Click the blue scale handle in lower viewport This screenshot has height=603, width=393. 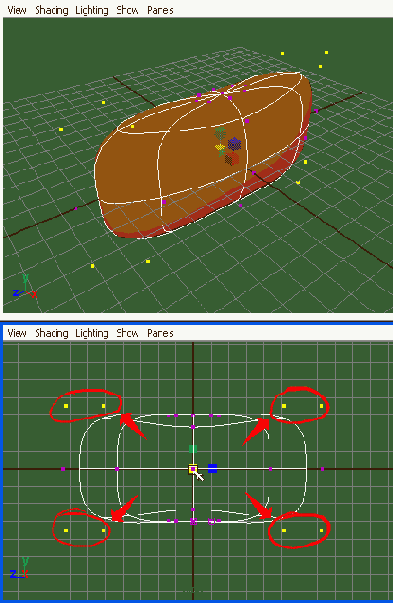coord(213,468)
